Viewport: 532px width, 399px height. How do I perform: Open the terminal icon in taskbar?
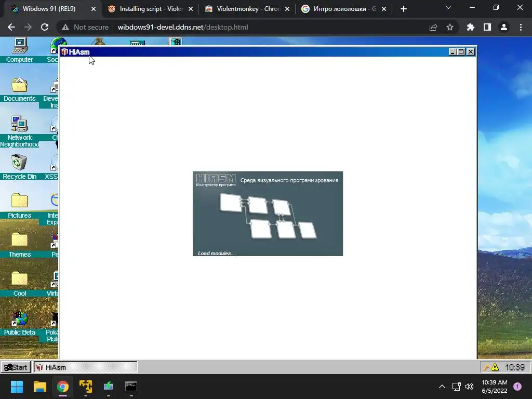coord(131,387)
